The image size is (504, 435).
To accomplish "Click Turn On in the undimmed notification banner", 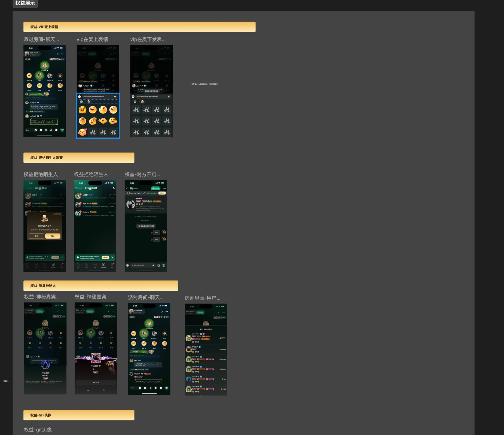I will click(x=106, y=257).
